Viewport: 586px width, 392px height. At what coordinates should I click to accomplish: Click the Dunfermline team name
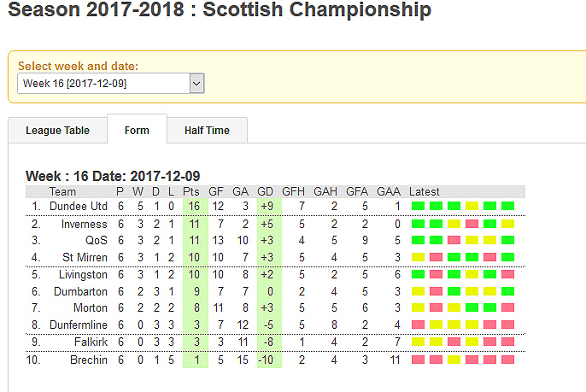click(x=79, y=325)
